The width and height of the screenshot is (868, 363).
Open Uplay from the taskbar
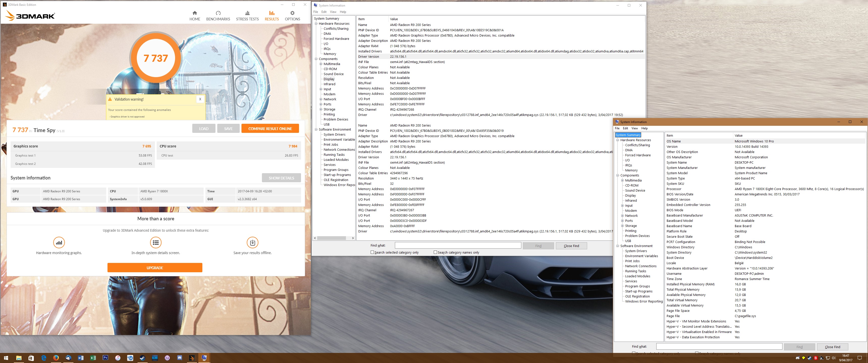[x=130, y=358]
